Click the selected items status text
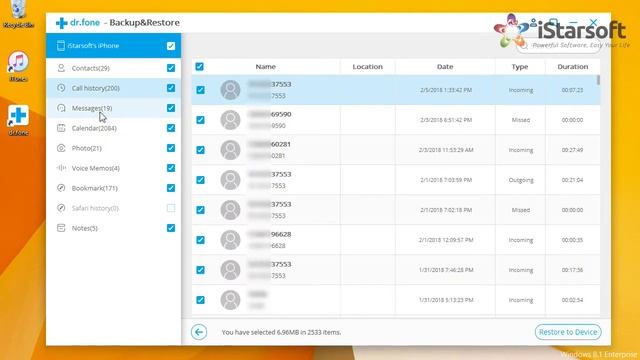The image size is (640, 360). 281,332
